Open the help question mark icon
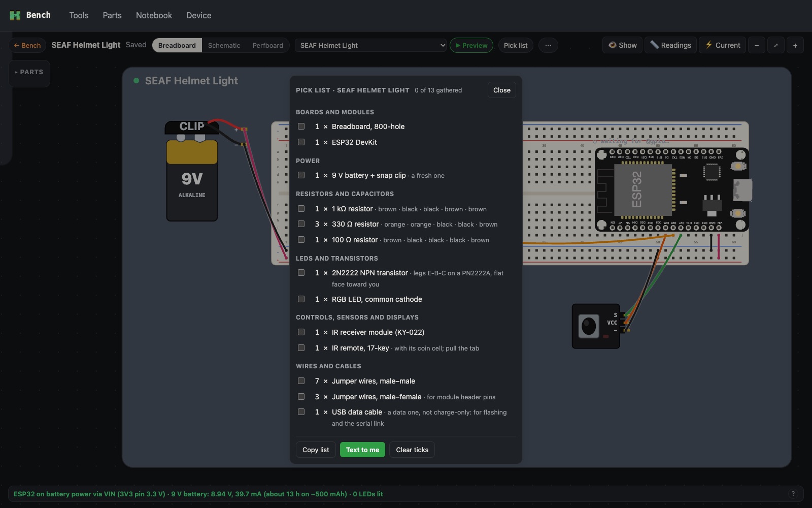This screenshot has height=508, width=812. (x=793, y=494)
